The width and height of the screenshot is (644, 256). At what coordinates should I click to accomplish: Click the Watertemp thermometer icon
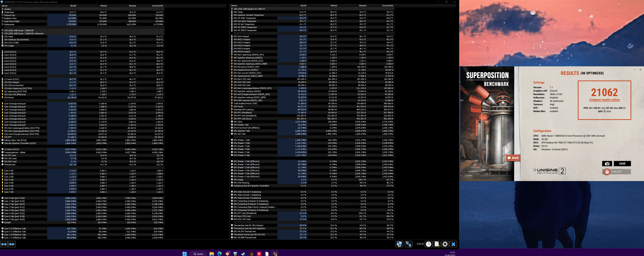(3, 12)
